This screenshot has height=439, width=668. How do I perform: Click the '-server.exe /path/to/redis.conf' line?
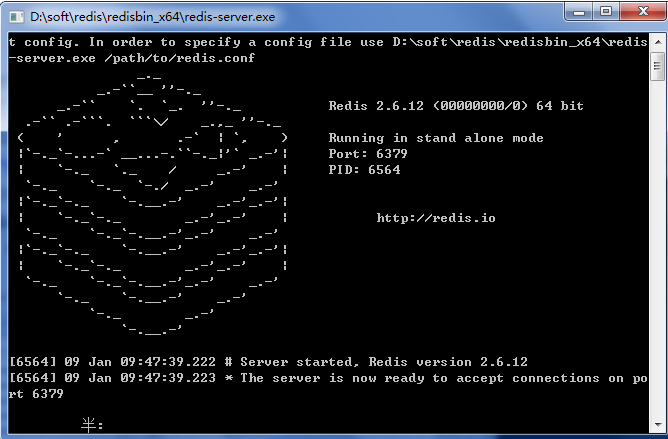coord(132,58)
